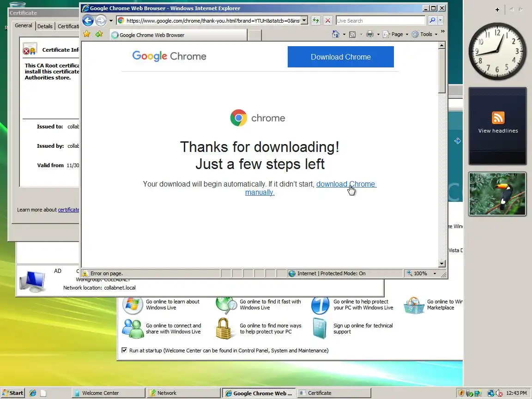Click the Print toolbar icon
Screen dimensions: 532x399
370,34
